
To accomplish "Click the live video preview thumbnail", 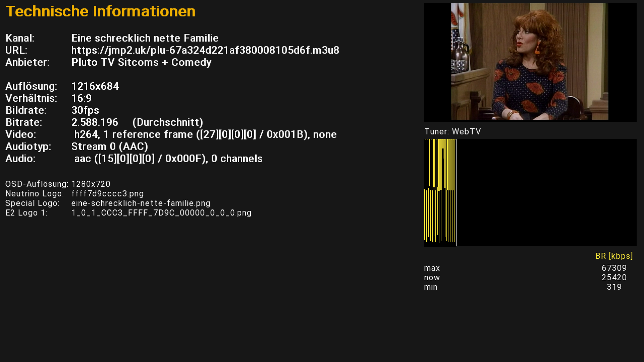I will (530, 62).
